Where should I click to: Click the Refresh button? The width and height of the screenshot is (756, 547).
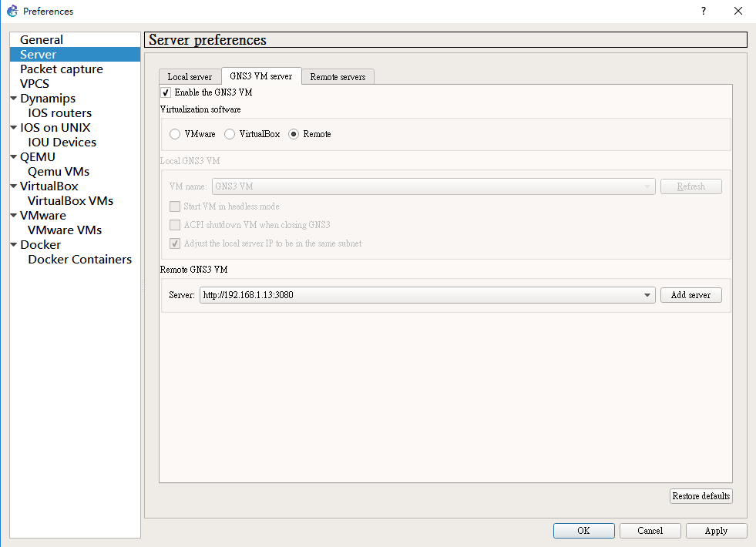691,186
